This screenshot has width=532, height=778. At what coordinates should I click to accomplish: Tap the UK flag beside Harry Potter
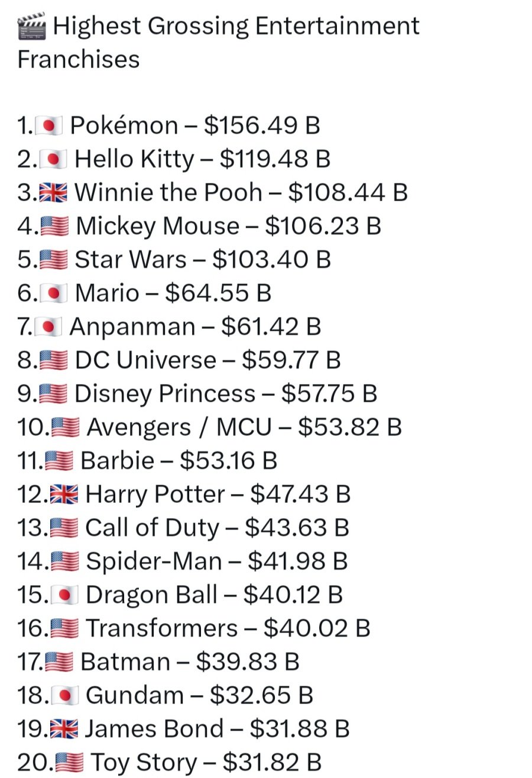(64, 495)
